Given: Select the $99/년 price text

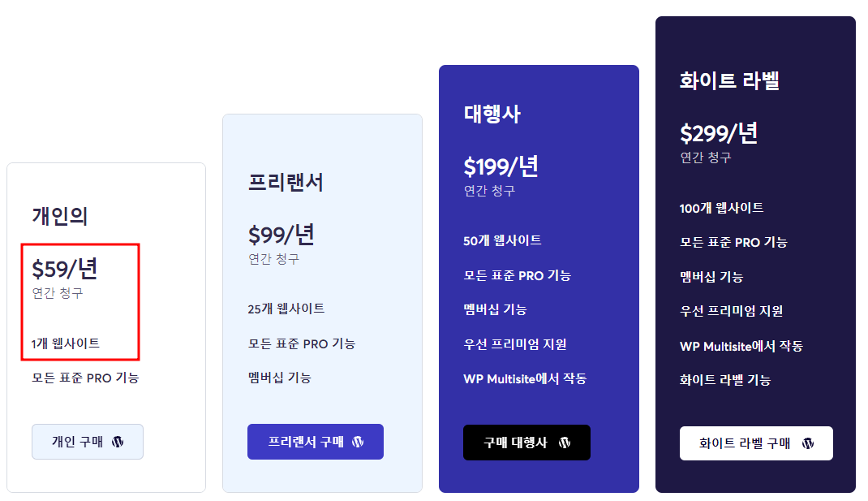Looking at the screenshot, I should point(281,235).
